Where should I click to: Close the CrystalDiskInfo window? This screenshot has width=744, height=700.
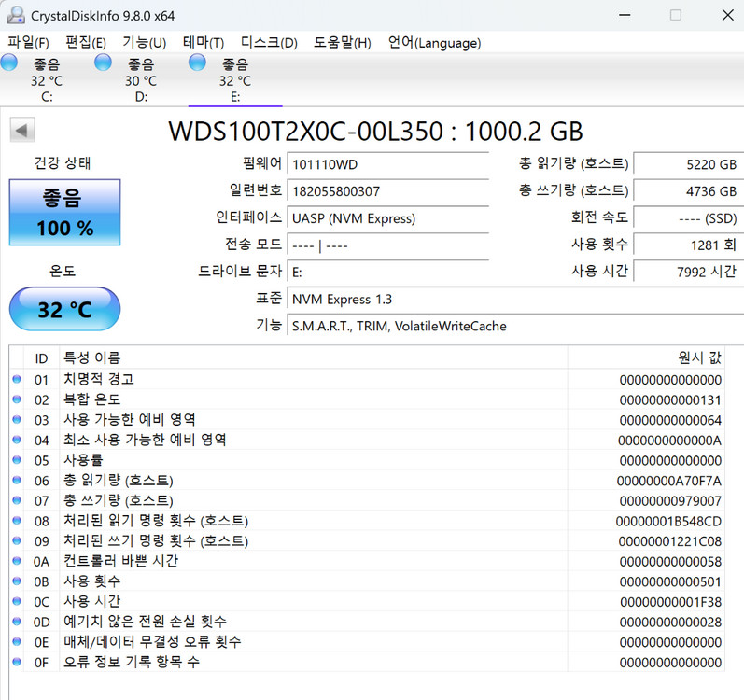[727, 15]
